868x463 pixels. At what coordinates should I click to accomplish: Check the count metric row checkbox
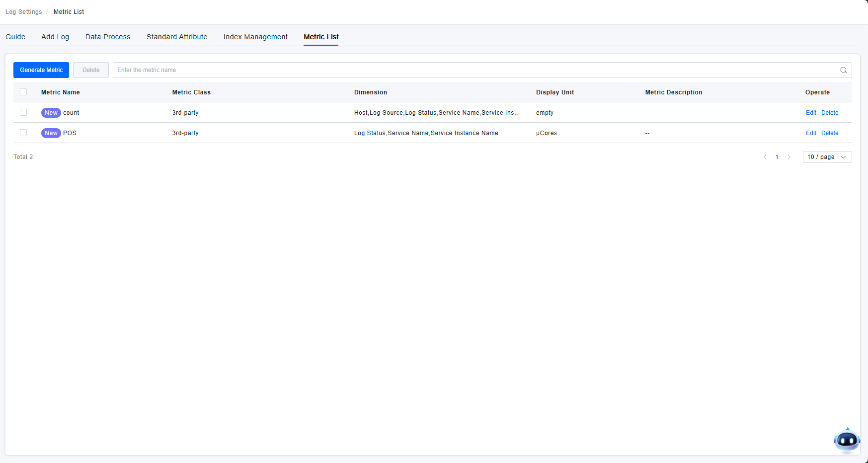23,112
